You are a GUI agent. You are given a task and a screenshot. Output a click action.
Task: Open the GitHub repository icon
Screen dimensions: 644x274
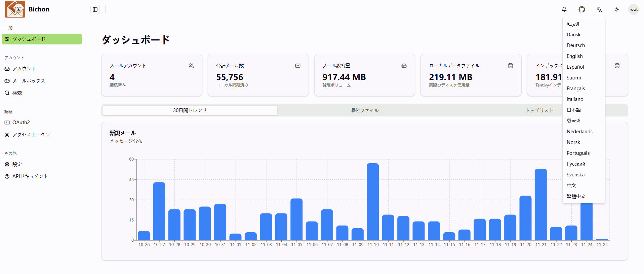pos(582,9)
